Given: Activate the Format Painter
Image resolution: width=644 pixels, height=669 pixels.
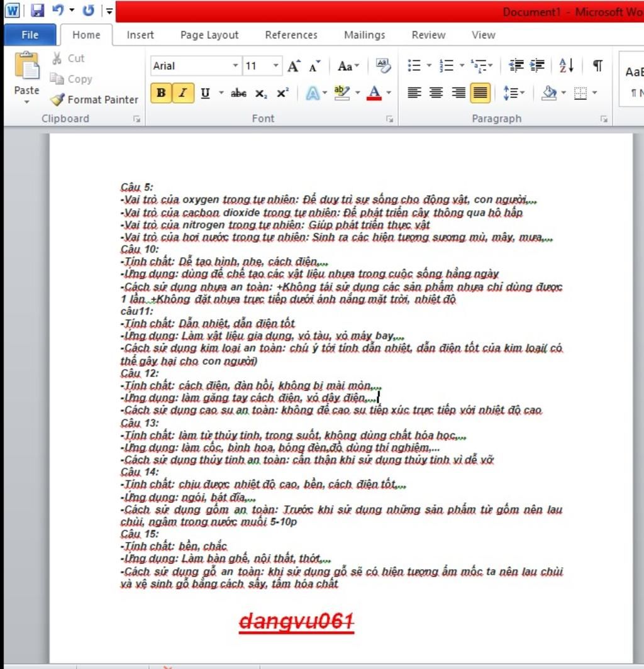Looking at the screenshot, I should [x=94, y=99].
